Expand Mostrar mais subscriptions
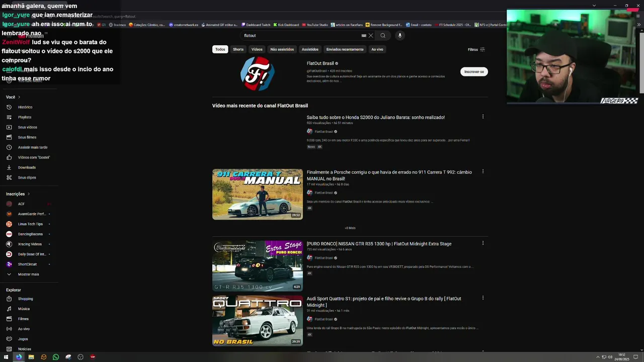This screenshot has width=644, height=362. point(28,274)
